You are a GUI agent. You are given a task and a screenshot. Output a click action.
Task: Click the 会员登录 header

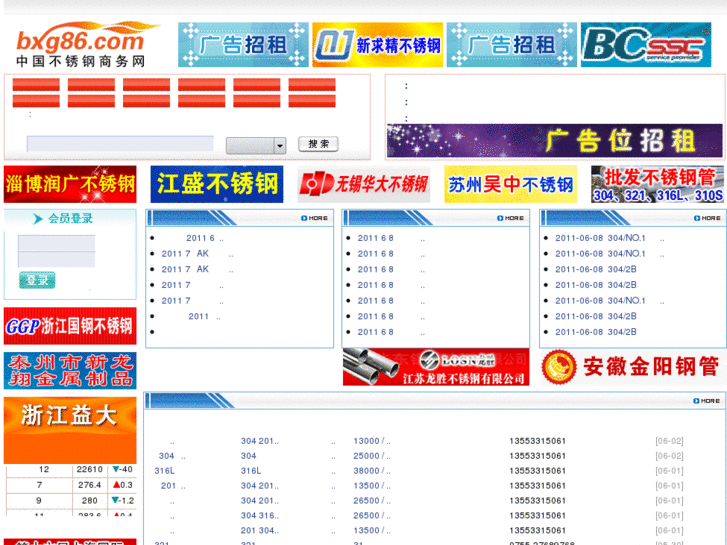click(x=70, y=218)
